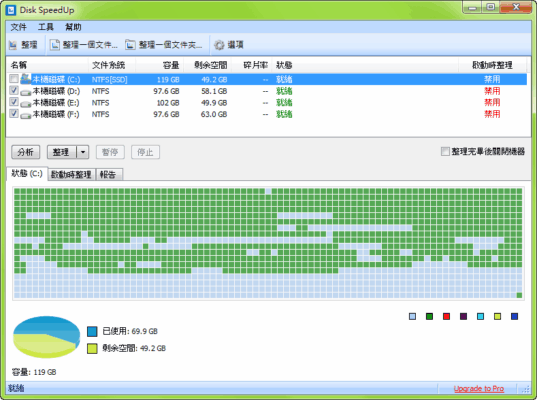Viewport: 537px width, 400px height.
Task: Open options via the gear icon
Action: tap(219, 45)
